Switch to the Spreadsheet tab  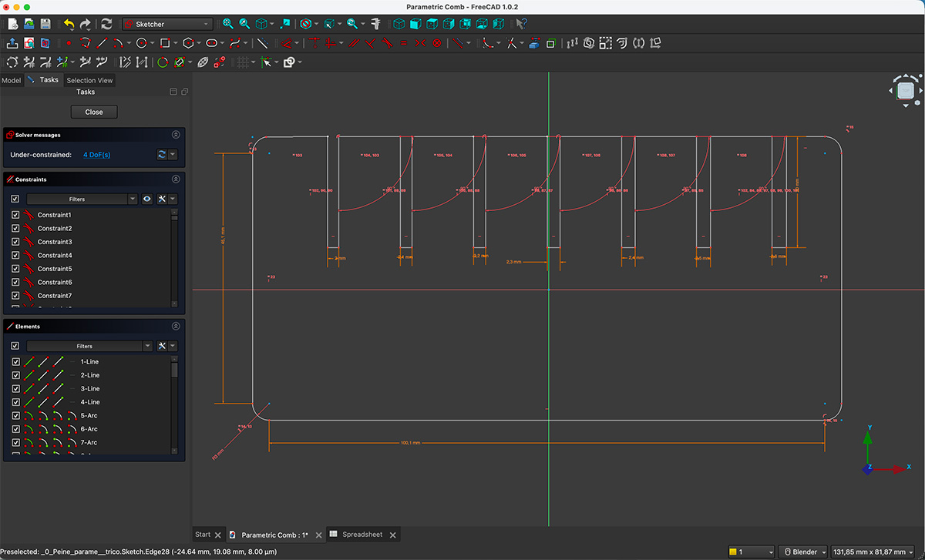point(362,534)
